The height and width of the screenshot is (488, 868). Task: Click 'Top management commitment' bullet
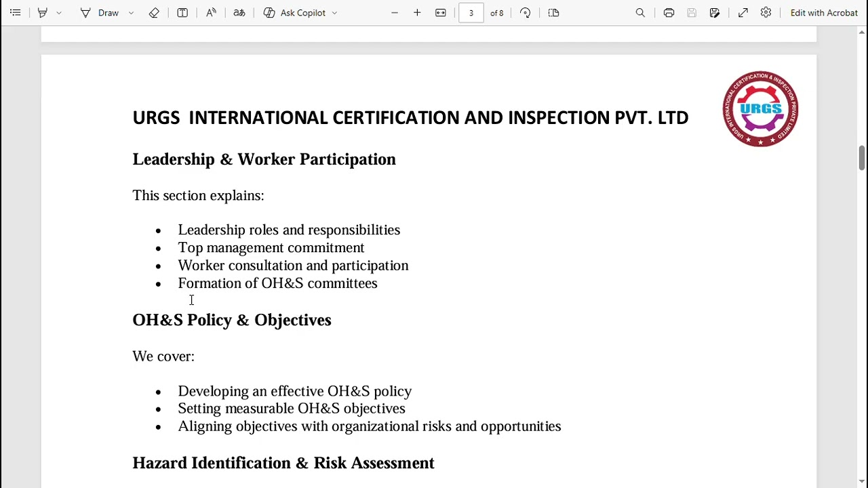[271, 247]
